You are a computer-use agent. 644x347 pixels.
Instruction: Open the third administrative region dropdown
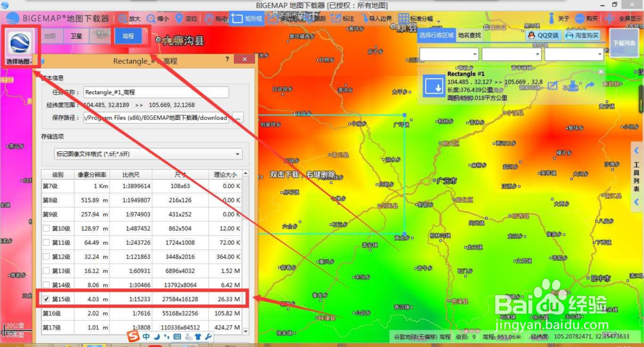(x=574, y=54)
